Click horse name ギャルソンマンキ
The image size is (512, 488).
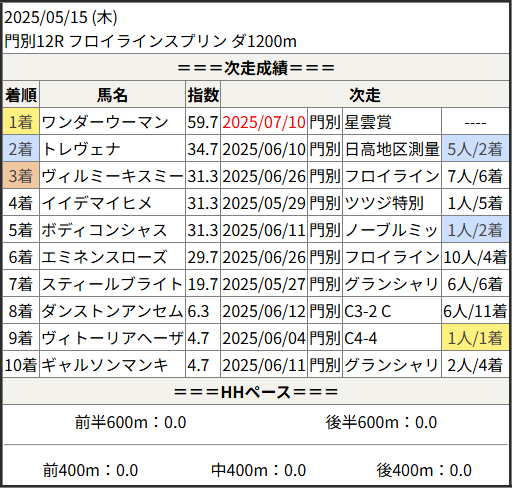click(104, 365)
